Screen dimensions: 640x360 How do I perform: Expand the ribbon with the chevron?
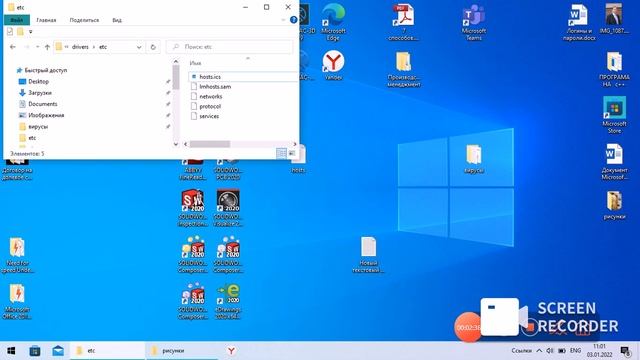coord(283,20)
